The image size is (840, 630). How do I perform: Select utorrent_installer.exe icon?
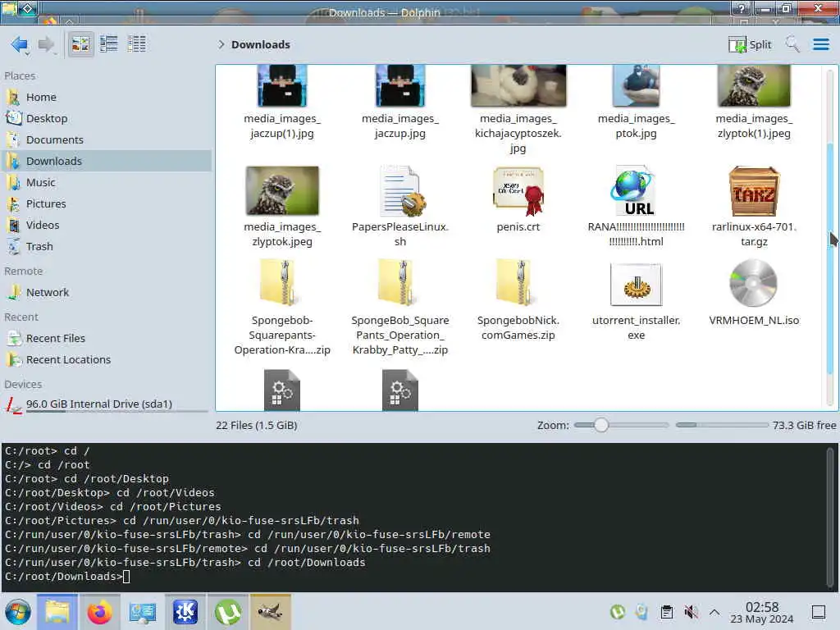point(636,284)
